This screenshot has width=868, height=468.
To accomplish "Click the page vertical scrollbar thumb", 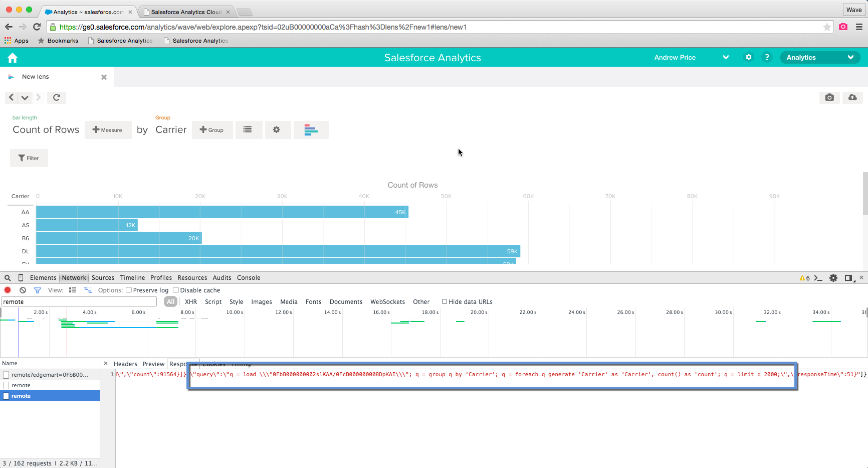I will coord(865,194).
